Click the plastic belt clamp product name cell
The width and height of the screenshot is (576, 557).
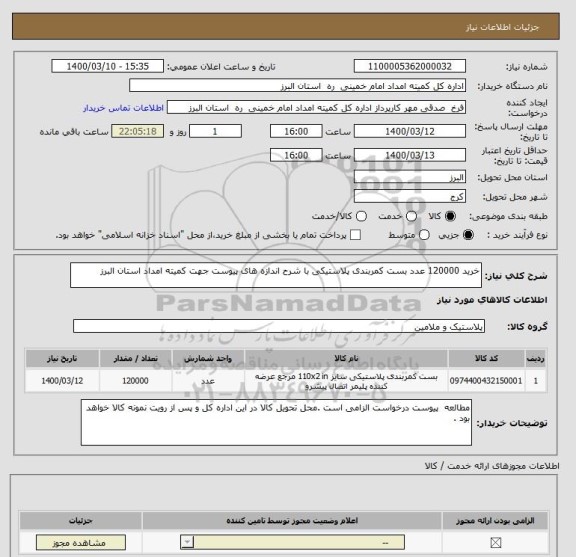[346, 381]
